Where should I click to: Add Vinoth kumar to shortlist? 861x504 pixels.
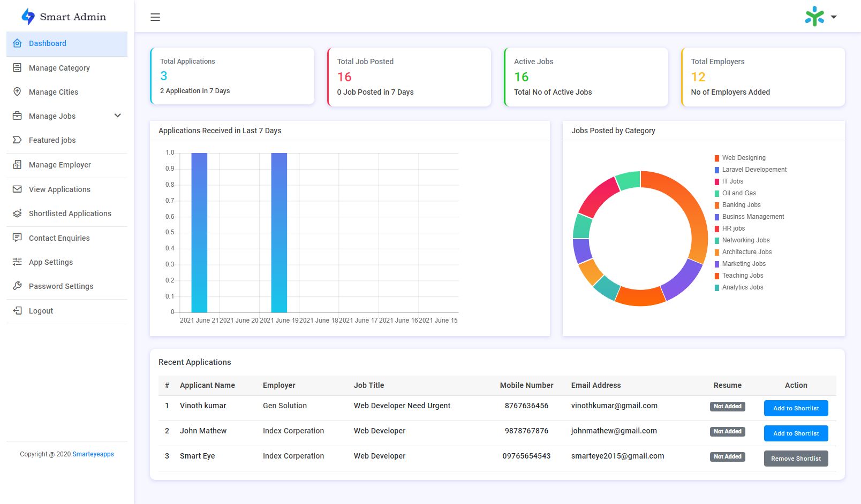(x=796, y=408)
